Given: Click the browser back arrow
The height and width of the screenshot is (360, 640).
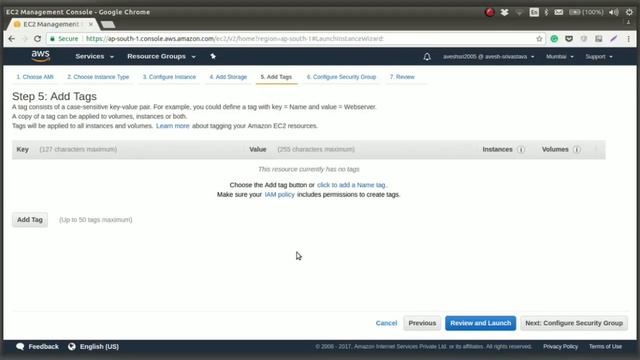Looking at the screenshot, I should tap(11, 39).
